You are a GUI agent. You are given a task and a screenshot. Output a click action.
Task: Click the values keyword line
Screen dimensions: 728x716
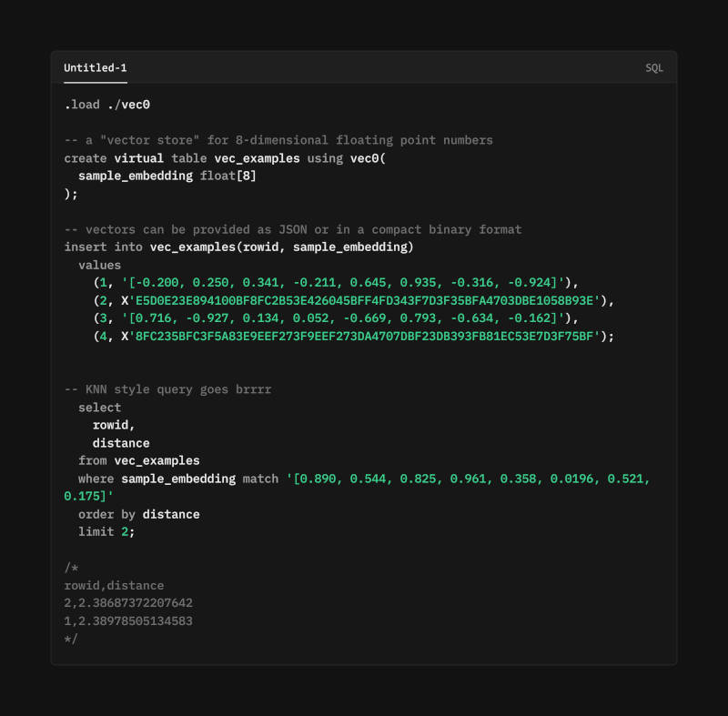tap(99, 266)
